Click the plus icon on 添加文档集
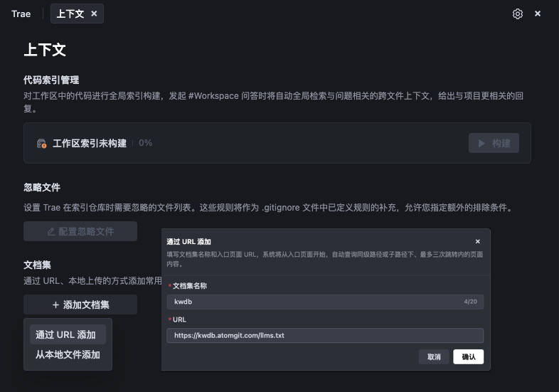 (55, 305)
